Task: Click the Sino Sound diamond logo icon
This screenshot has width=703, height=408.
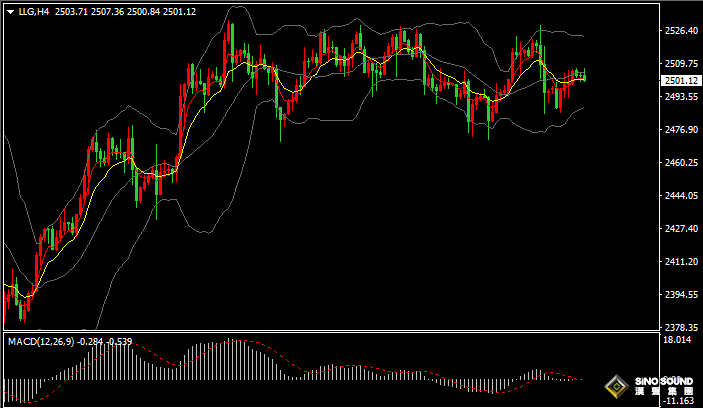Action: click(x=618, y=387)
